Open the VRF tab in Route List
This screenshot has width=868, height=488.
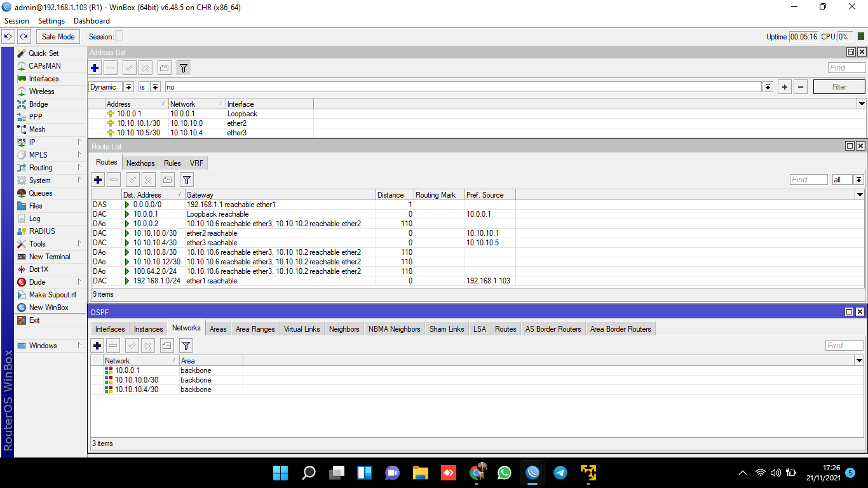(196, 163)
